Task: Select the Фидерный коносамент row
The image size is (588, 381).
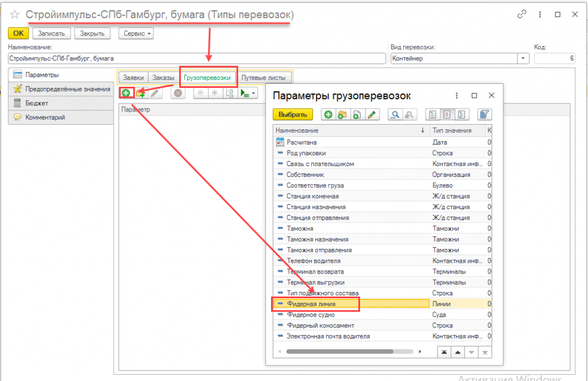Action: pos(382,325)
